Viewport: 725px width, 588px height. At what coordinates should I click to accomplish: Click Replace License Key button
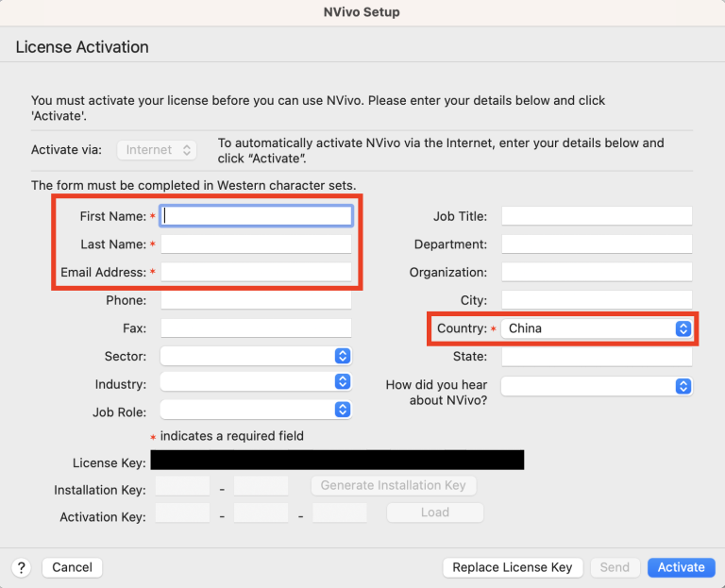pos(512,567)
